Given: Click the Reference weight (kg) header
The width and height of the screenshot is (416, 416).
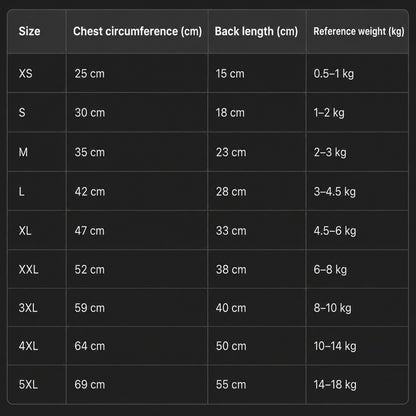Looking at the screenshot, I should [359, 31].
